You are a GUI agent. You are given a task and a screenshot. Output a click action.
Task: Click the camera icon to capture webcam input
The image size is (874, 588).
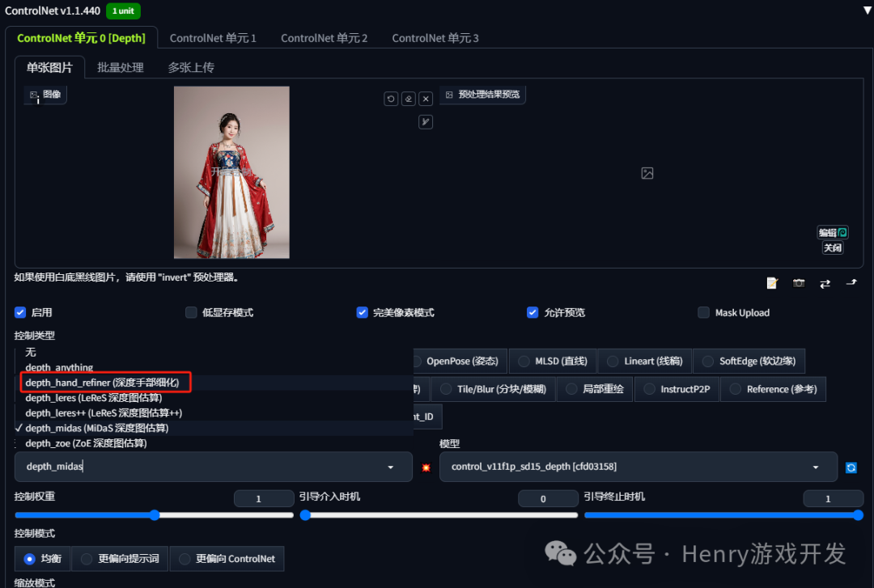[799, 283]
